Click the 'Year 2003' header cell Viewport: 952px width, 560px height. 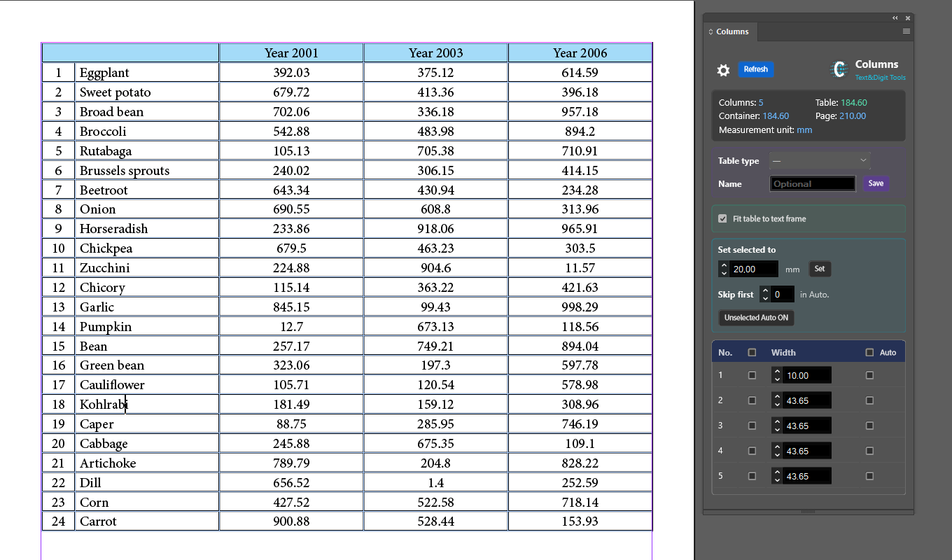pos(435,52)
